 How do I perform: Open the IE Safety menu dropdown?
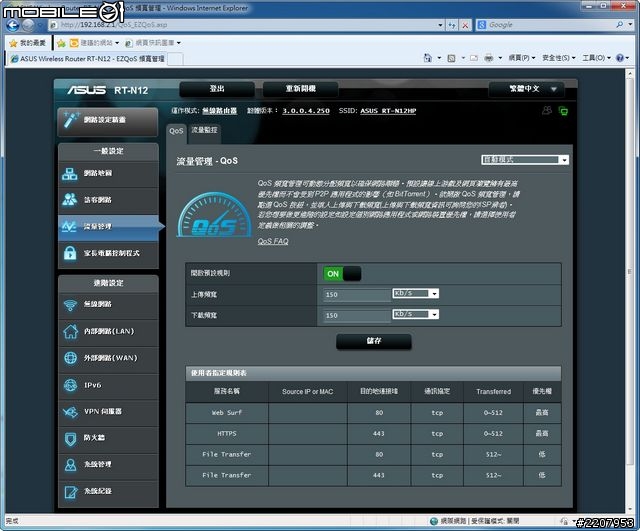[558, 58]
